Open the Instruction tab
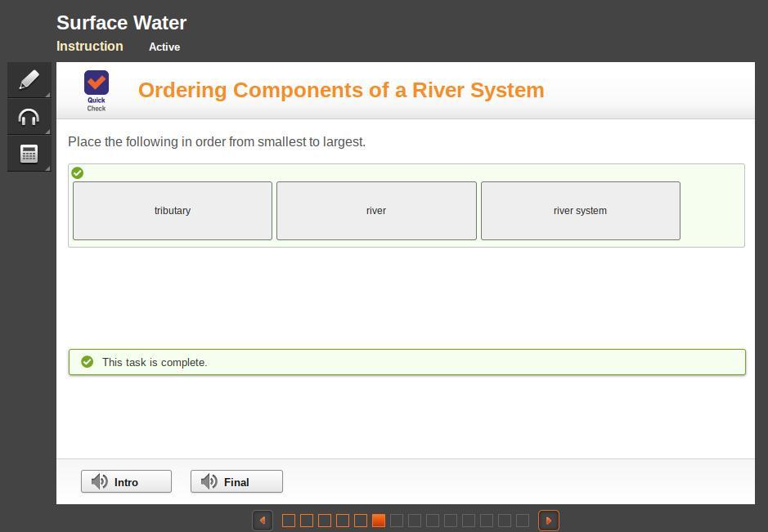The width and height of the screenshot is (768, 532). [x=90, y=46]
